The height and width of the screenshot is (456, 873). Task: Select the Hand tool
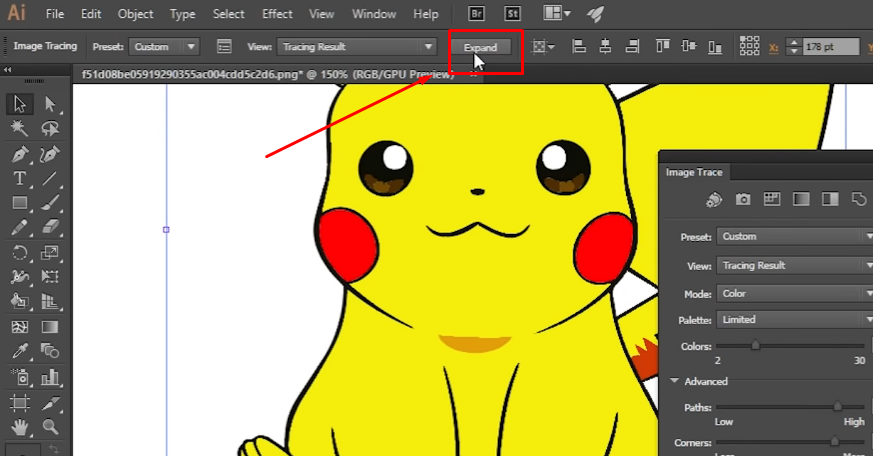tap(19, 427)
